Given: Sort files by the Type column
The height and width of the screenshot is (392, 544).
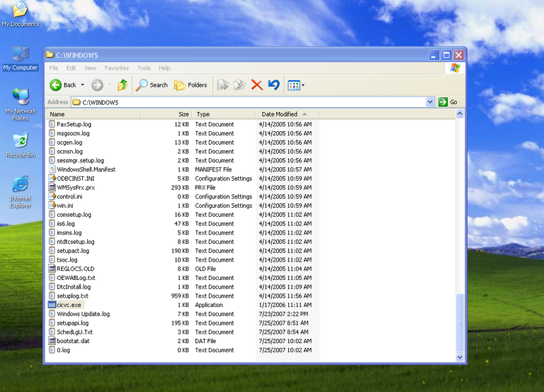Looking at the screenshot, I should click(224, 114).
